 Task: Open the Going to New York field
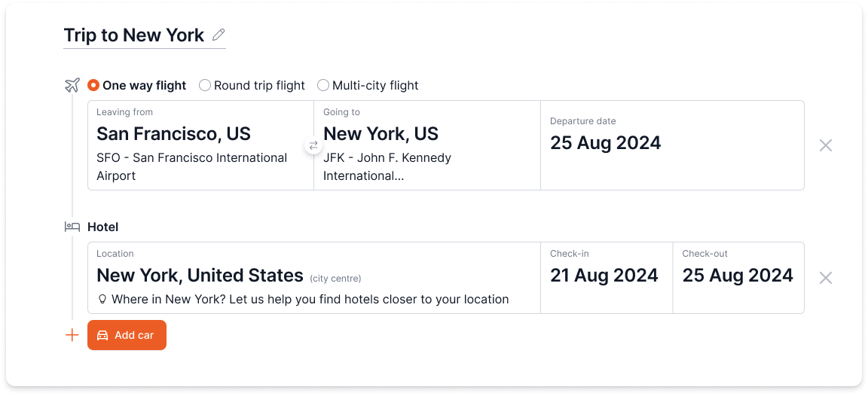pyautogui.click(x=426, y=145)
